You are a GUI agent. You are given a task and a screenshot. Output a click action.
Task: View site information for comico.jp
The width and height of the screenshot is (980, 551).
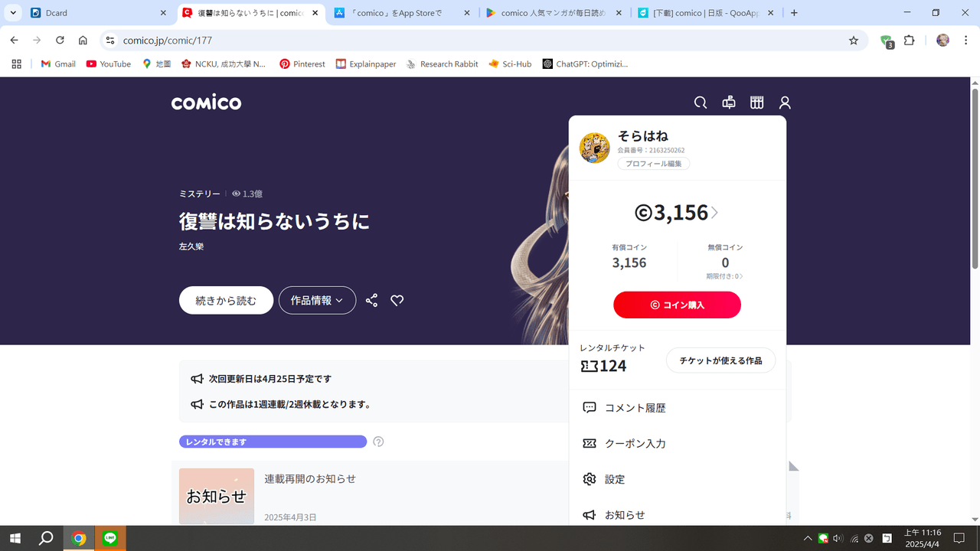coord(109,41)
